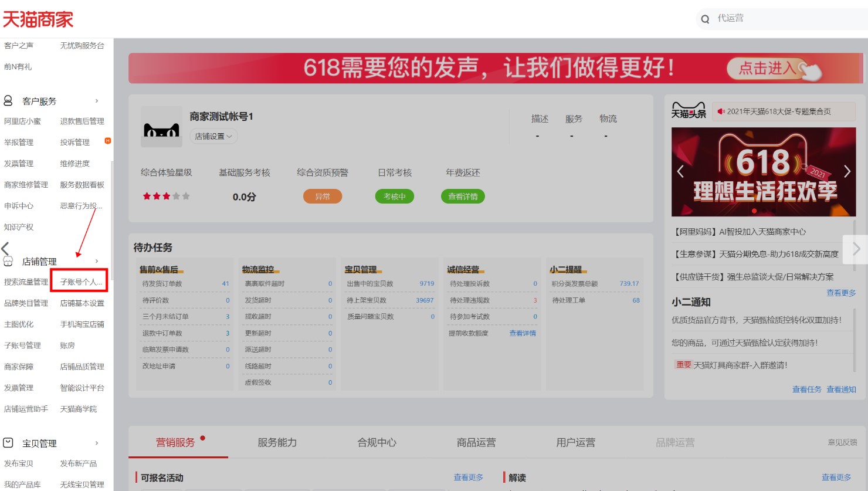868x491 pixels.
Task: Open 智能设计平台 menu item
Action: pyautogui.click(x=82, y=388)
